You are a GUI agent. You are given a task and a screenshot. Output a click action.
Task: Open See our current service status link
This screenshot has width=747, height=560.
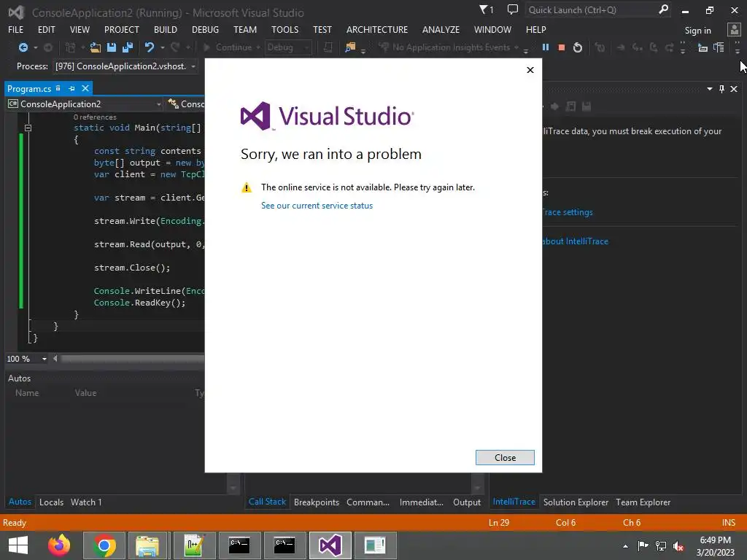(x=317, y=206)
